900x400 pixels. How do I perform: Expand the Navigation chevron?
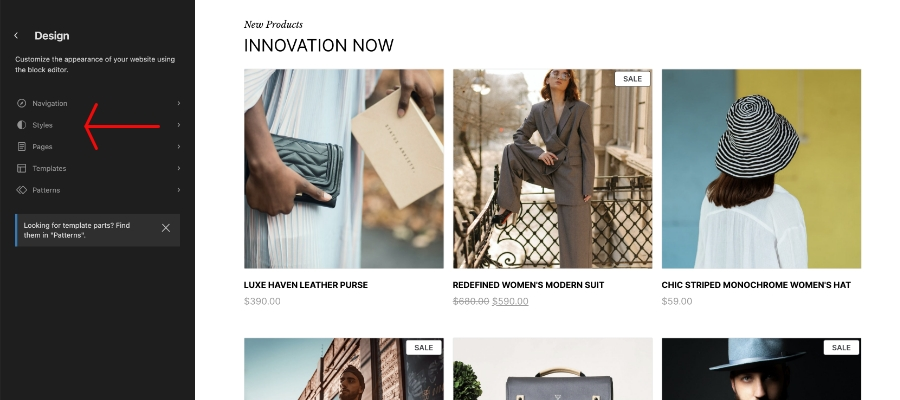pyautogui.click(x=179, y=103)
